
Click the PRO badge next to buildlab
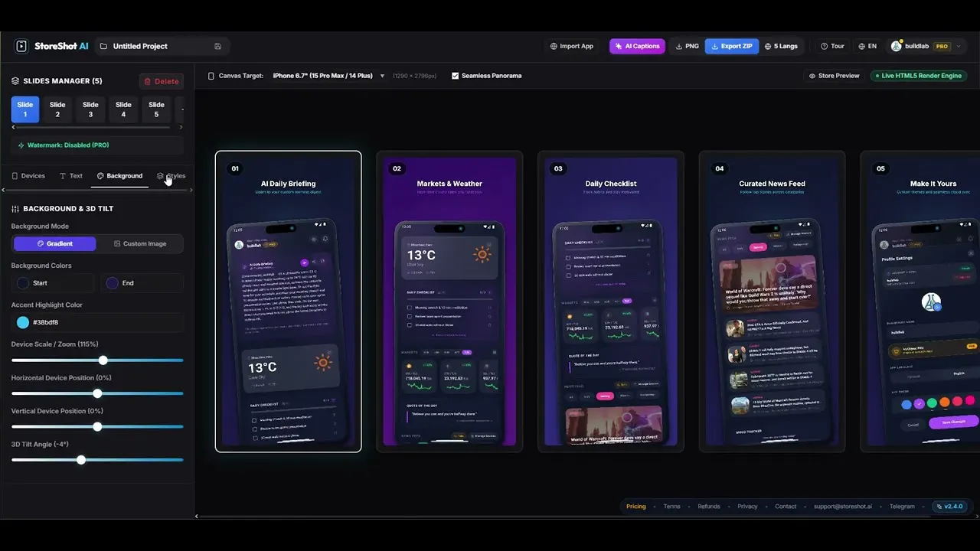[x=942, y=46]
